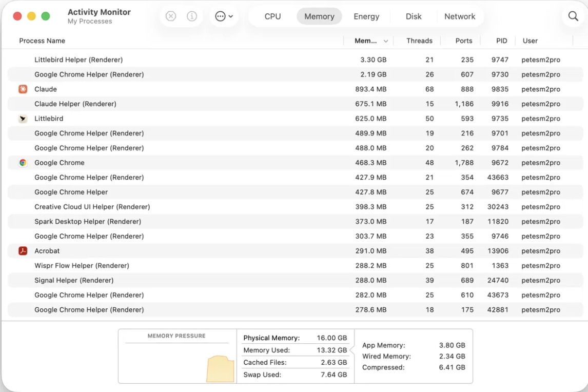The height and width of the screenshot is (392, 588).
Task: Select the Claude Helper (Renderer) row
Action: click(295, 104)
